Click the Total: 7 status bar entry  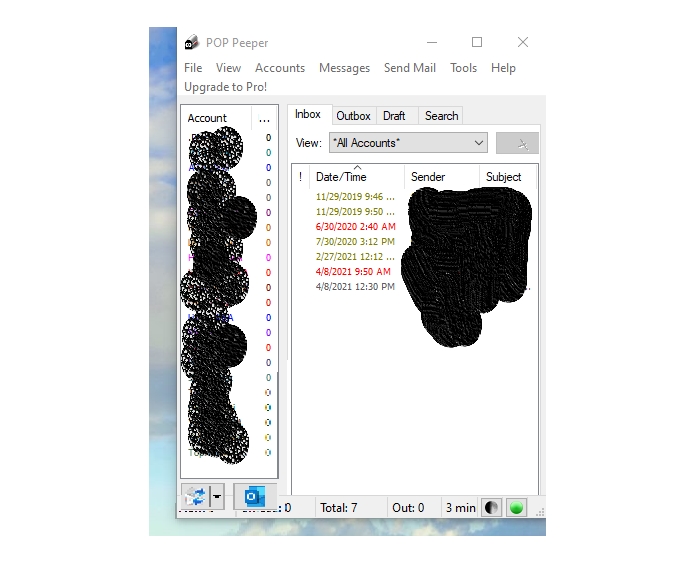coord(339,508)
